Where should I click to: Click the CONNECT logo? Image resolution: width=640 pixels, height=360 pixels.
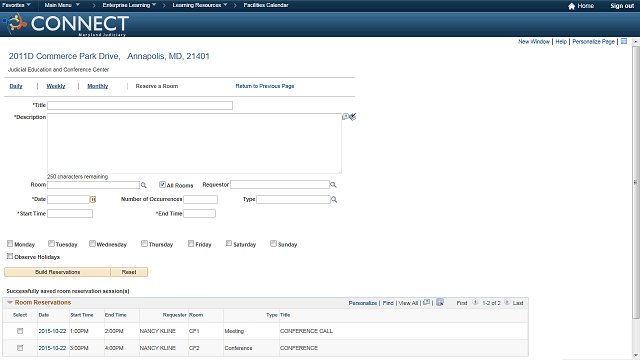coord(65,24)
